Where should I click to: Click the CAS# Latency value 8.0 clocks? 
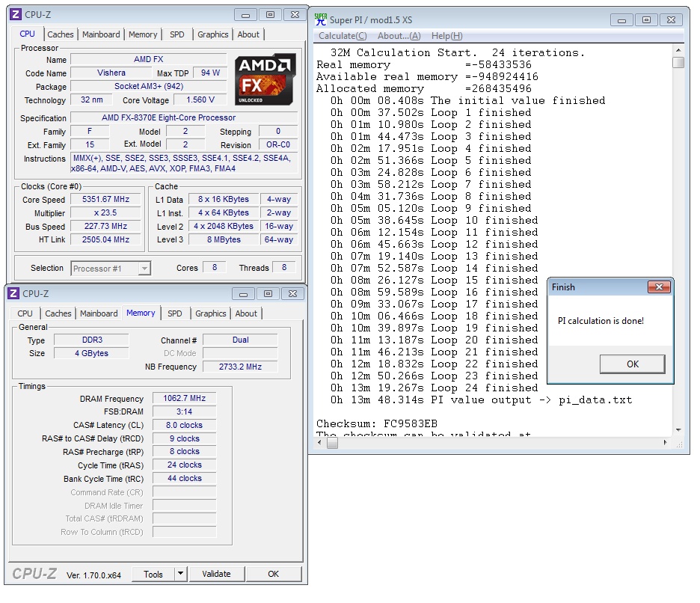coord(185,425)
